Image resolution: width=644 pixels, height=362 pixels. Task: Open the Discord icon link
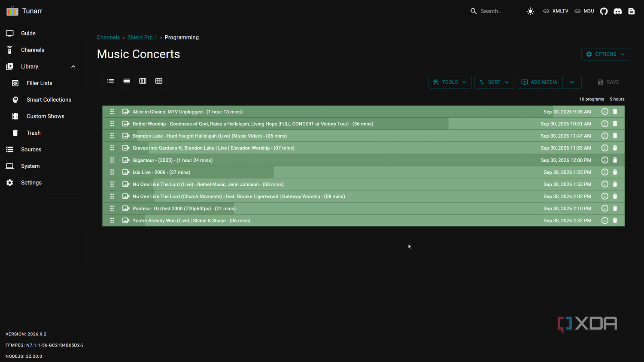pos(617,11)
